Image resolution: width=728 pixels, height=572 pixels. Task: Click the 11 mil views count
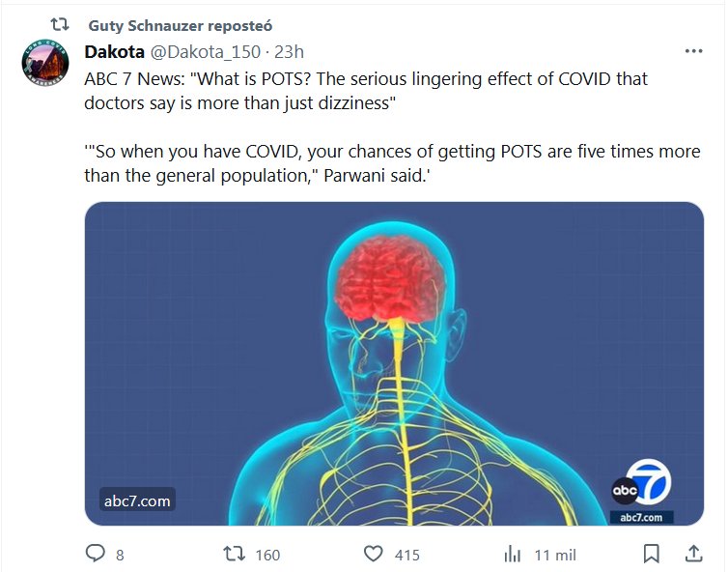(555, 555)
